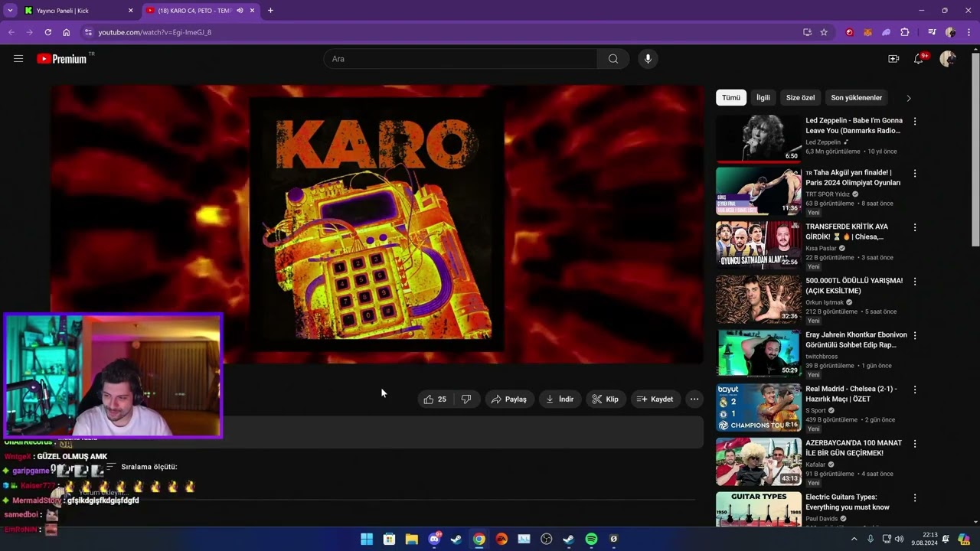Install app icon in address bar

click(807, 32)
